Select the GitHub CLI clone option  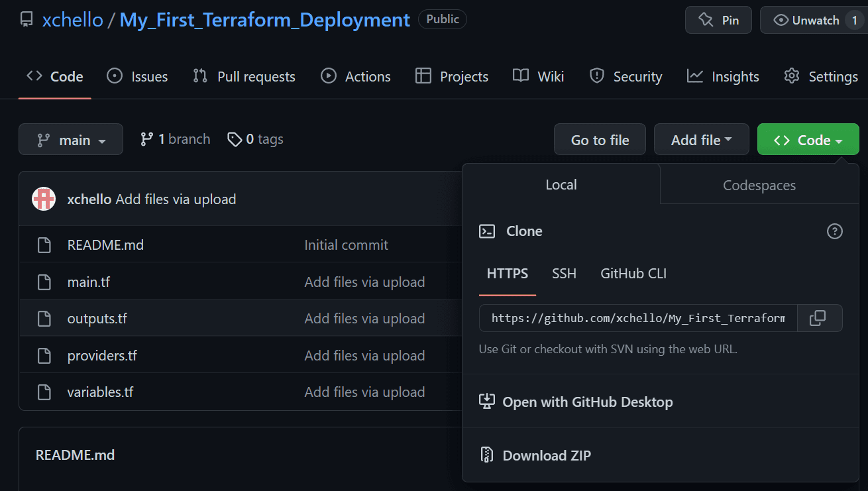[633, 273]
